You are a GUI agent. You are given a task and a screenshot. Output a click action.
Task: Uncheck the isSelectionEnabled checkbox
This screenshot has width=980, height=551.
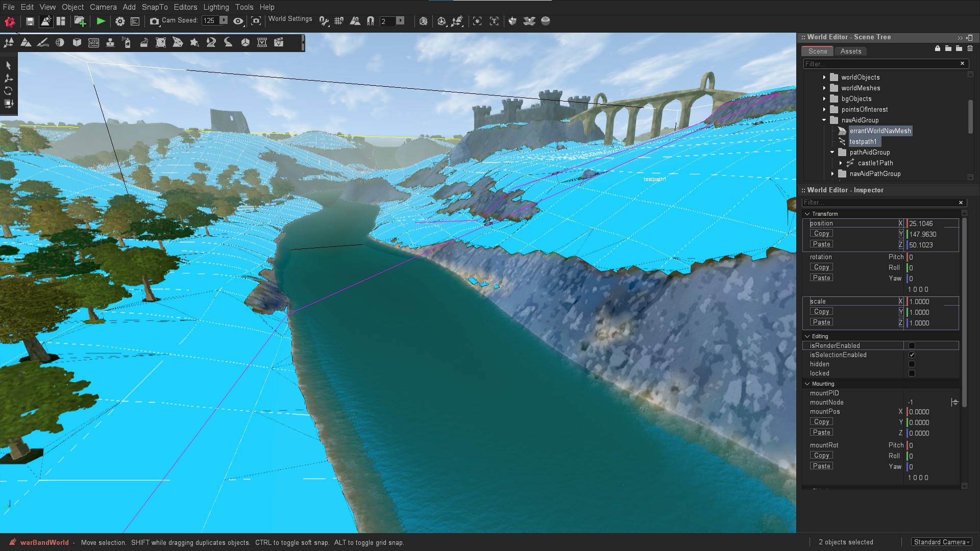[912, 355]
